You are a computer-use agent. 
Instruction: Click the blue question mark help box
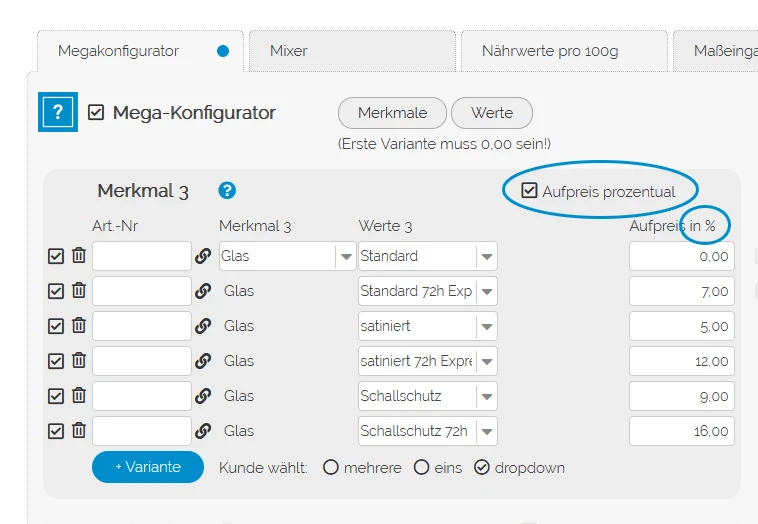pos(57,112)
